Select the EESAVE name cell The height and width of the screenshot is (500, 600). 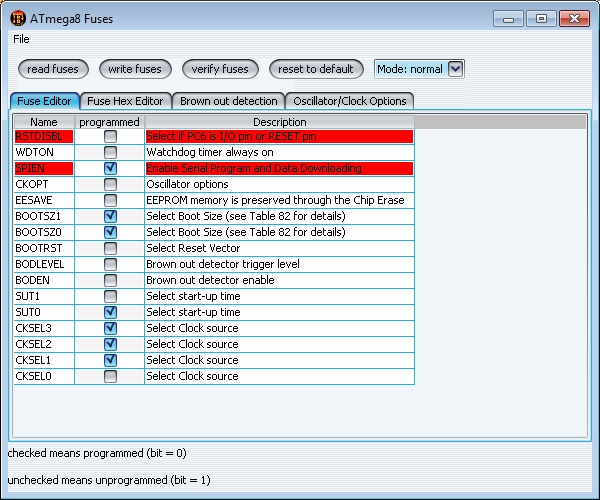(44, 200)
